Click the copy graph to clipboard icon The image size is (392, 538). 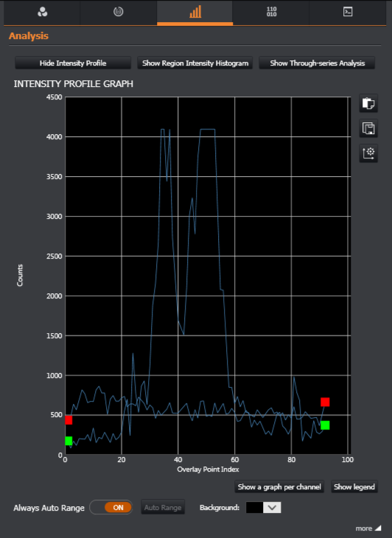point(368,103)
